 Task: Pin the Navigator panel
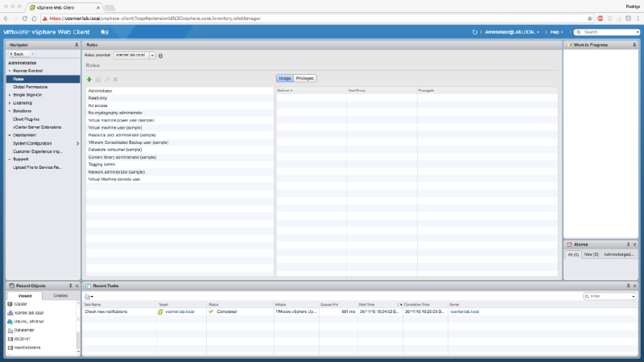click(x=76, y=45)
